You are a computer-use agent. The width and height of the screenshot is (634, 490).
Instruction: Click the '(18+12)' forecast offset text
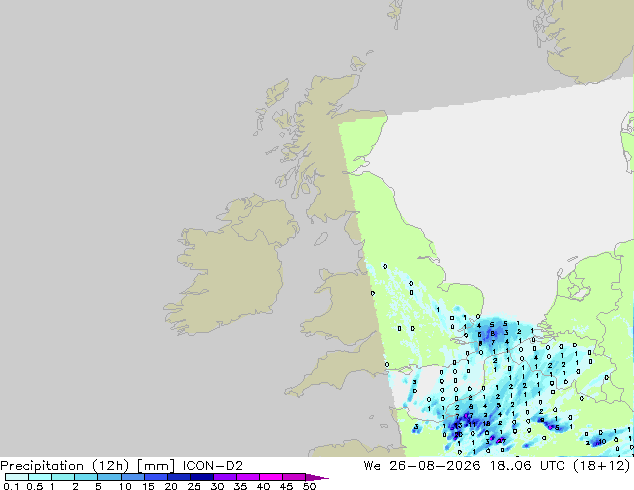click(x=602, y=466)
